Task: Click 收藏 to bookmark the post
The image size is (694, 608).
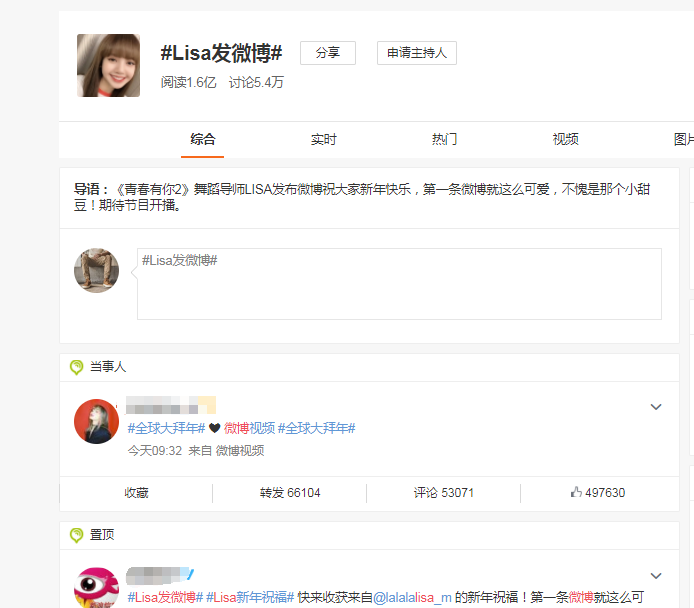Action: tap(136, 493)
